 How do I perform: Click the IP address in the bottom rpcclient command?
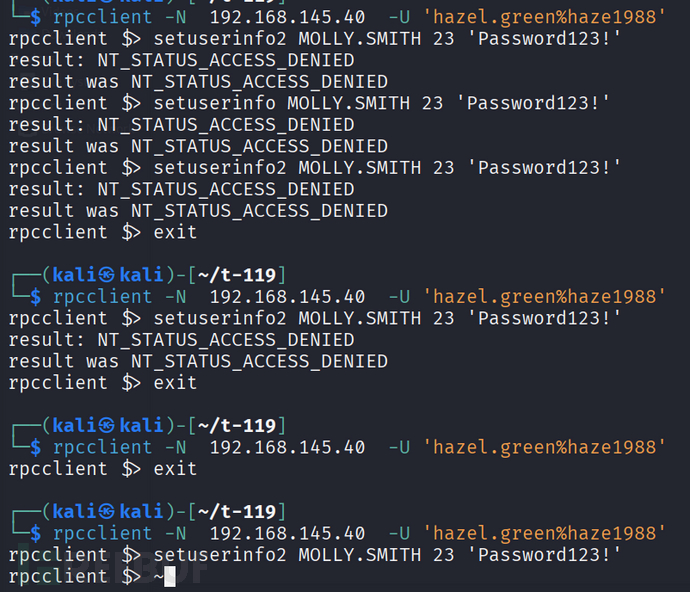coord(287,533)
